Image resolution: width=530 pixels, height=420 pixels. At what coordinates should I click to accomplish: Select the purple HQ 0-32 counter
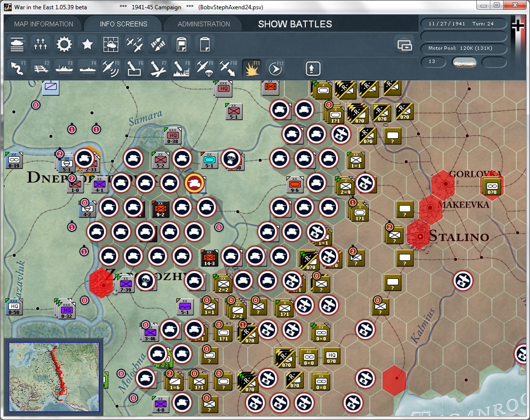coord(66,311)
